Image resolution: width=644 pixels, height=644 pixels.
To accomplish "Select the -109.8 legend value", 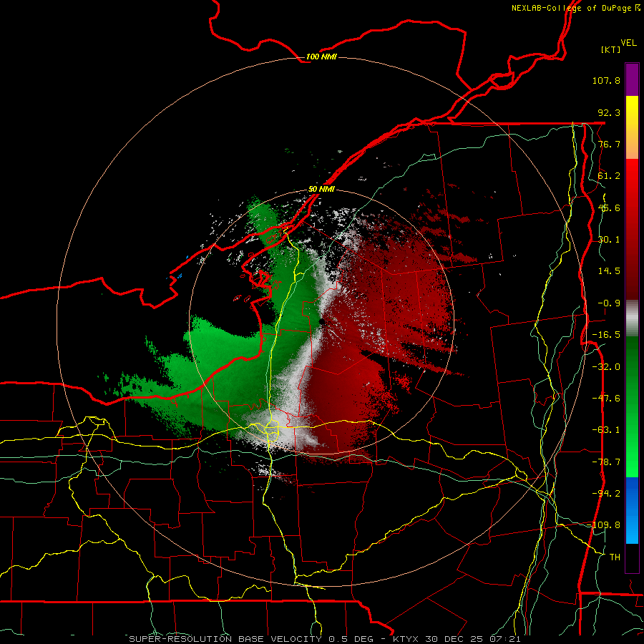I will (x=604, y=525).
